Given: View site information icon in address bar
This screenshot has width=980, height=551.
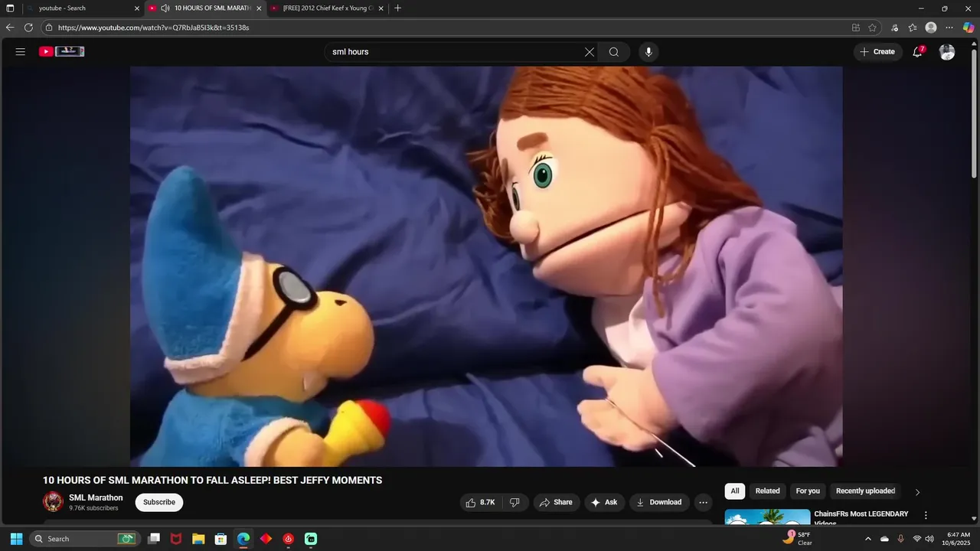Looking at the screenshot, I should pyautogui.click(x=49, y=28).
